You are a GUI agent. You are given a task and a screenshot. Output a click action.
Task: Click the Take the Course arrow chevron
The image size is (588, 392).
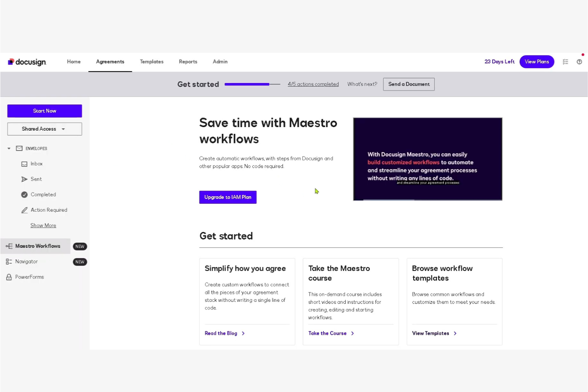pos(352,334)
